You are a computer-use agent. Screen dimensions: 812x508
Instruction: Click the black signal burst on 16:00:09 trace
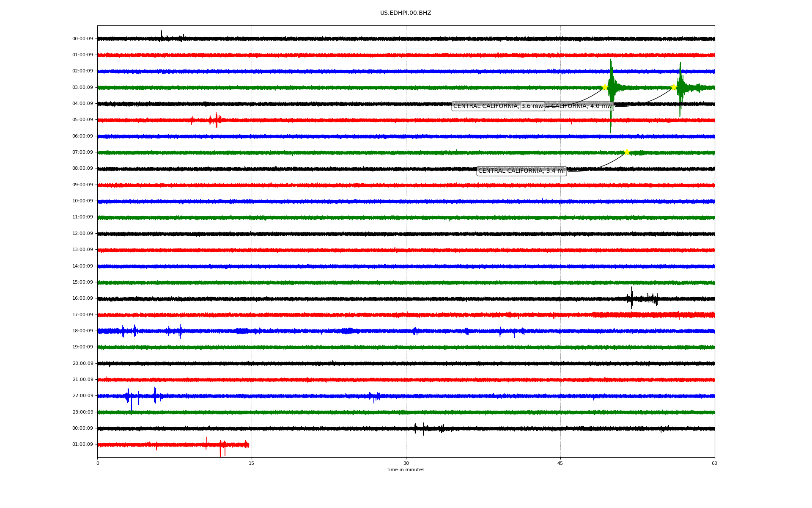click(x=632, y=298)
